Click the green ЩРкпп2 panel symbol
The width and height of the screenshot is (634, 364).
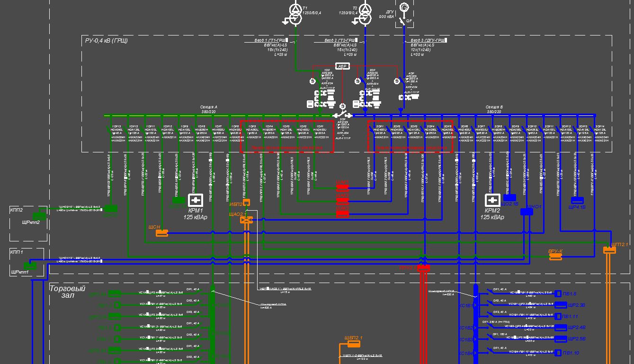click(39, 216)
